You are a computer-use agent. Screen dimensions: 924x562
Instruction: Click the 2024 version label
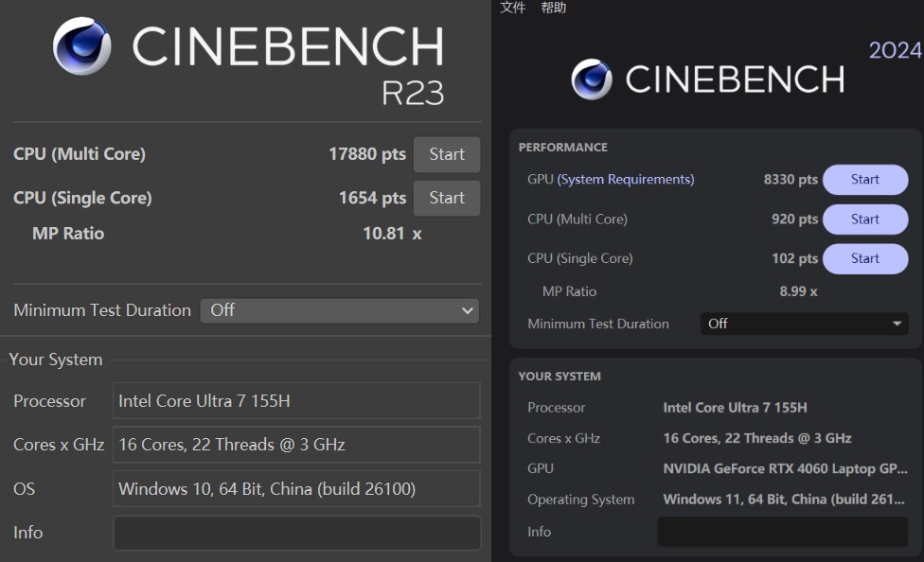896,51
